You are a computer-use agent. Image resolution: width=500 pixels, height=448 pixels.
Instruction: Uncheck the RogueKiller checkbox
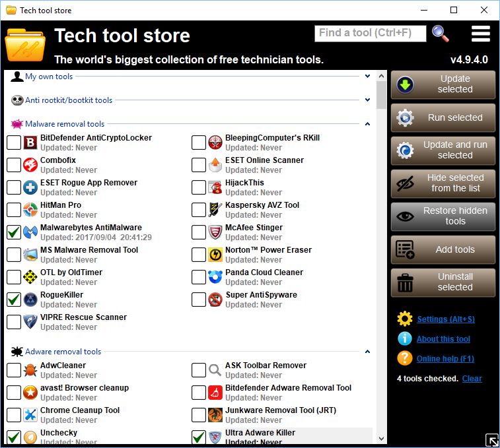[14, 300]
